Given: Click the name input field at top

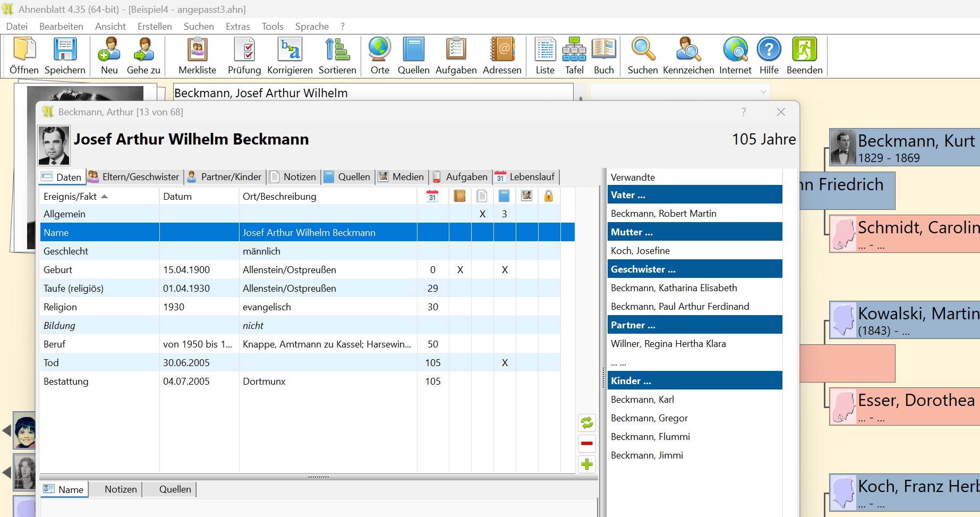Looking at the screenshot, I should pos(372,93).
